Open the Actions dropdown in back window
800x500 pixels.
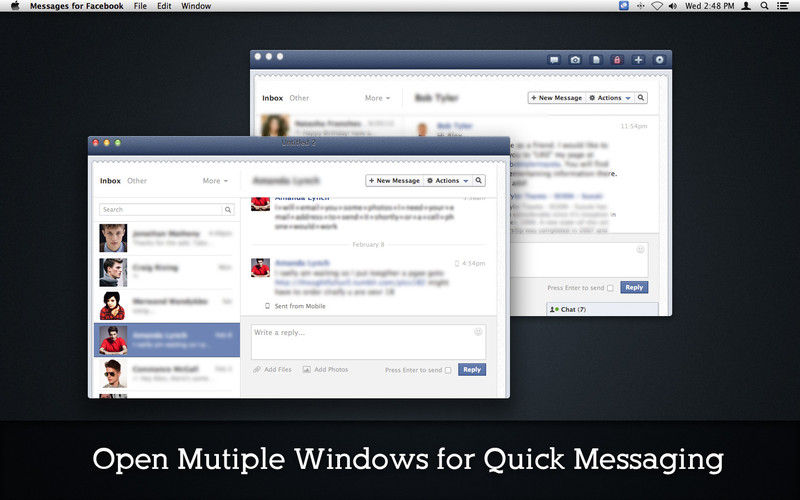coord(610,97)
